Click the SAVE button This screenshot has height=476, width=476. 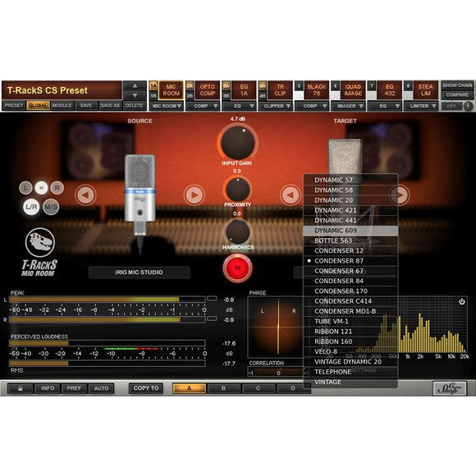pyautogui.click(x=86, y=106)
